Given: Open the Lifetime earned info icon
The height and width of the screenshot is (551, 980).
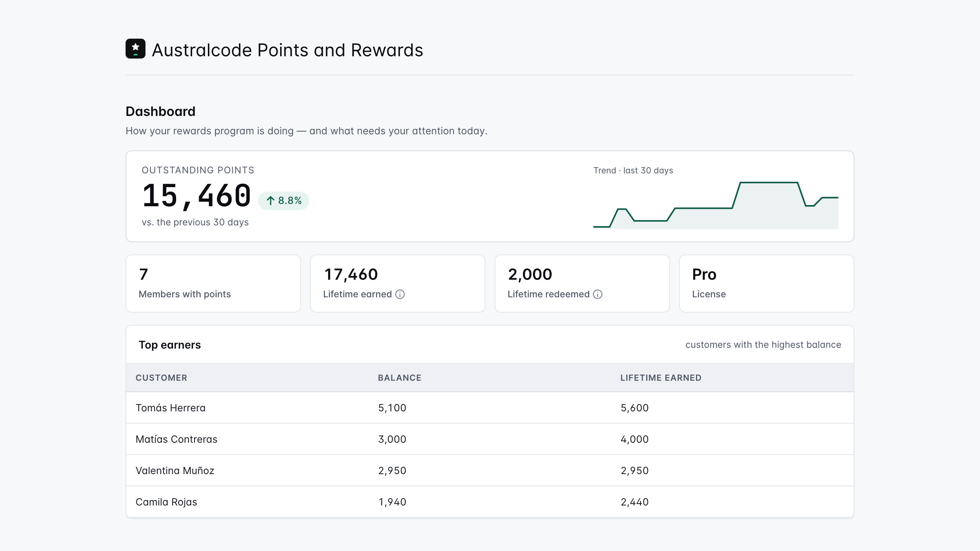Looking at the screenshot, I should tap(400, 294).
